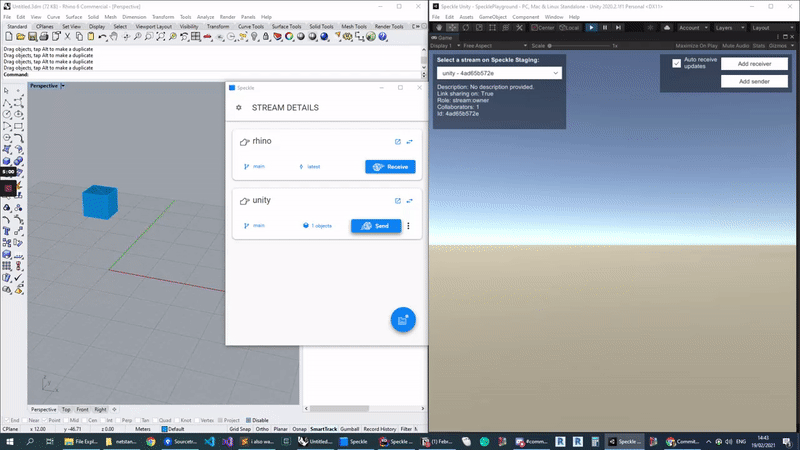Viewport: 800px width, 450px height.
Task: Open the GameObject menu in Unity
Action: coord(493,17)
